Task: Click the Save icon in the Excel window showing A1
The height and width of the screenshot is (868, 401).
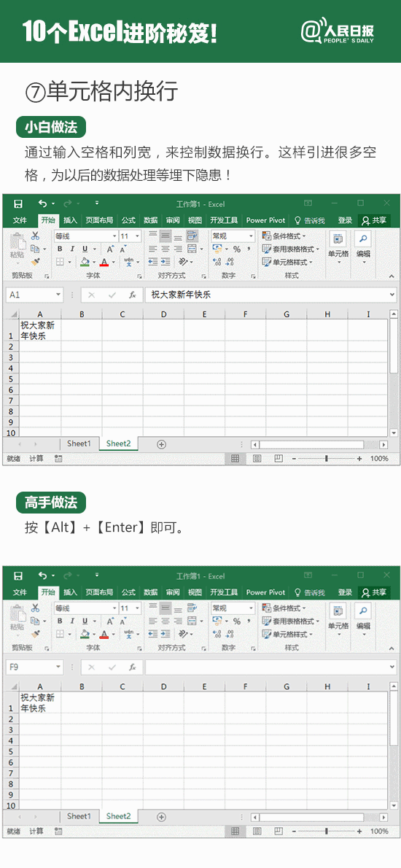Action: pos(17,204)
